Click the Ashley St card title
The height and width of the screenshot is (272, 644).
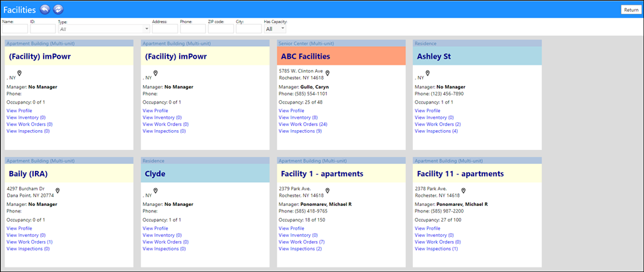[x=434, y=57]
